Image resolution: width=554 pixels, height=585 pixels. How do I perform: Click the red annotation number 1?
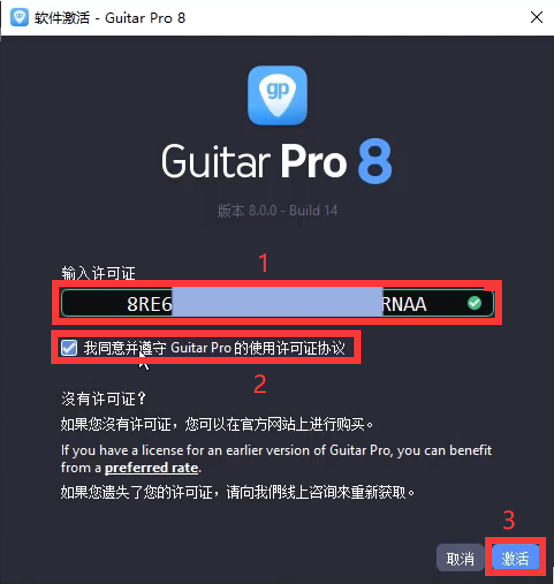click(263, 263)
